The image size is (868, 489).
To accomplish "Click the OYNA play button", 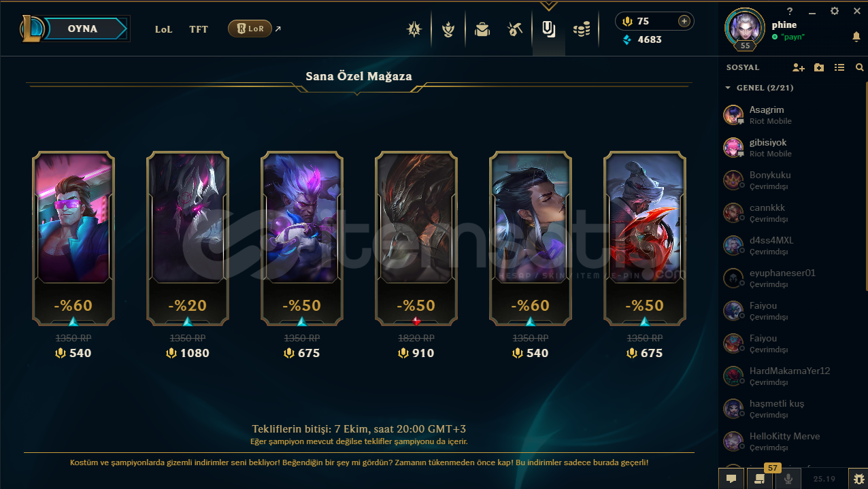I will coord(82,29).
